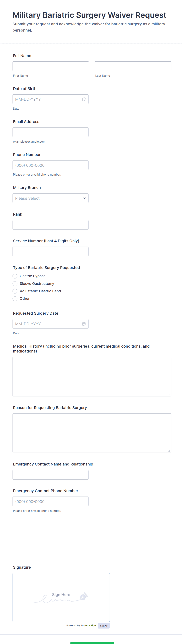The height and width of the screenshot is (644, 182).
Task: Click the Sign Here signature pad
Action: pyautogui.click(x=61, y=597)
